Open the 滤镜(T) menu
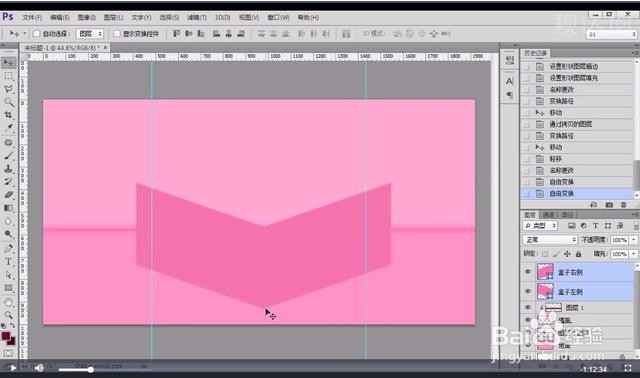The image size is (640, 378). click(197, 18)
